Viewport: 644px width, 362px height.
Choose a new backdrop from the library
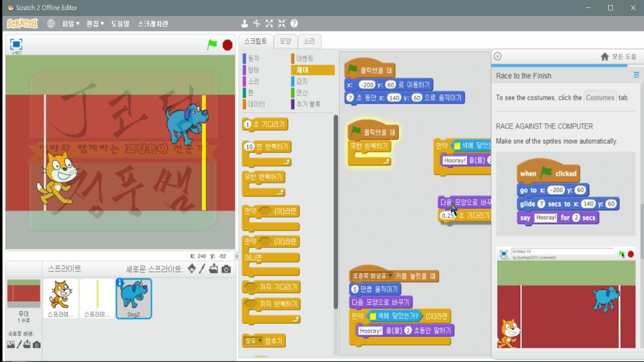point(11,344)
